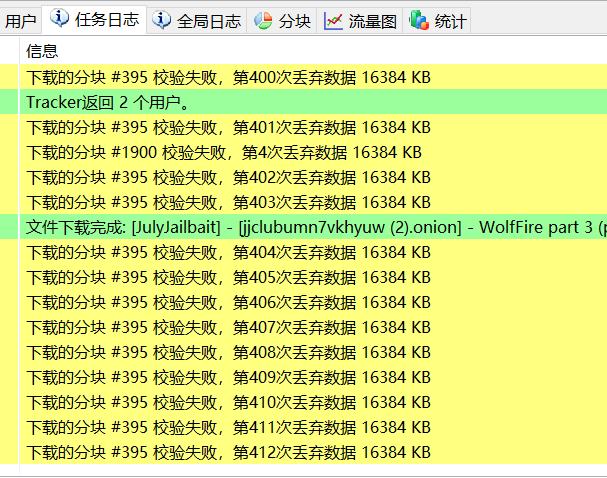Select the 第407次 discard log entry
Image resolution: width=607 pixels, height=478 pixels.
(x=228, y=327)
